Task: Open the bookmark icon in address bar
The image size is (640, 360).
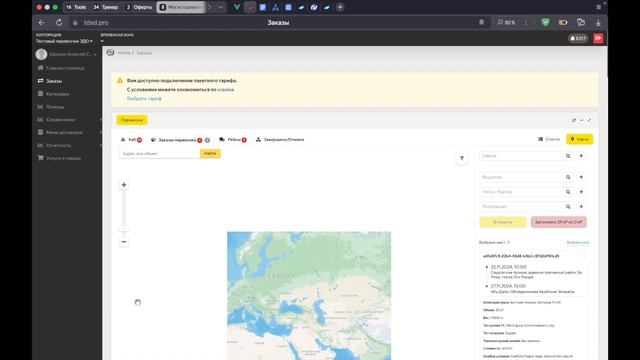Action: click(482, 23)
